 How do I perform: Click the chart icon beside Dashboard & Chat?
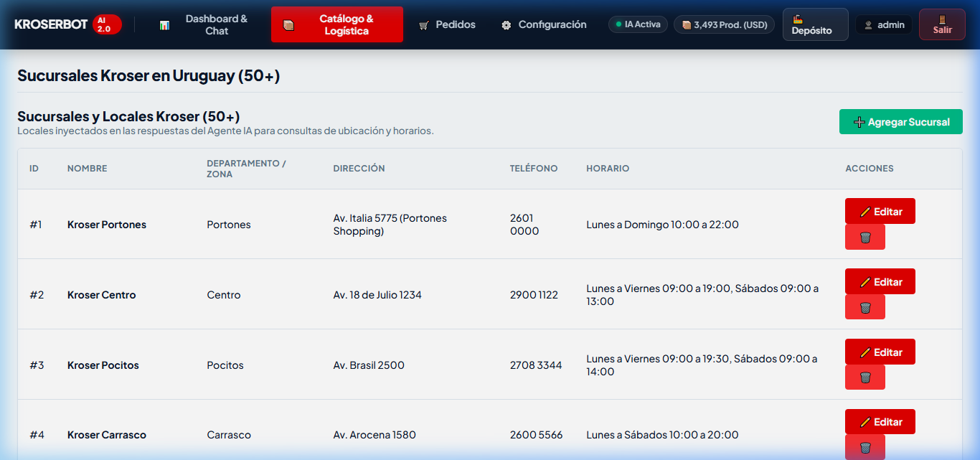(x=164, y=25)
